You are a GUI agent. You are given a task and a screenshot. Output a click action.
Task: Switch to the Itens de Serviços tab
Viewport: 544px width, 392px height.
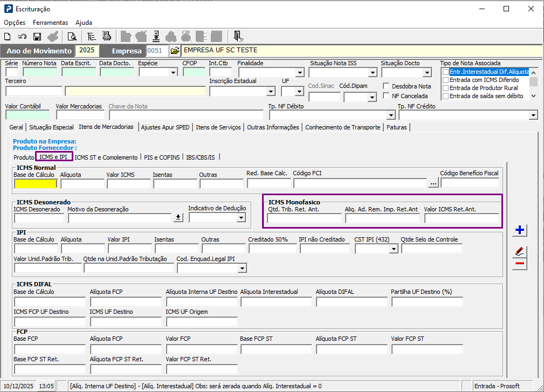[218, 127]
